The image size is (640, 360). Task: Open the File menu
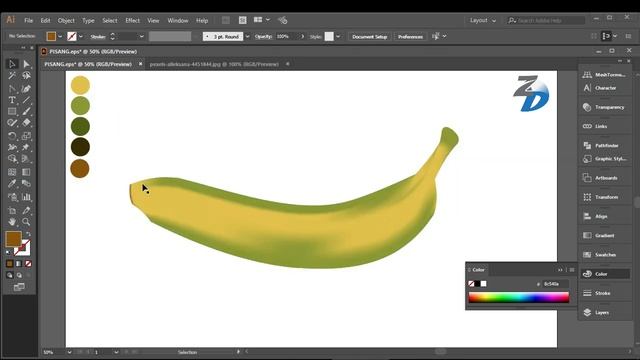coord(28,20)
